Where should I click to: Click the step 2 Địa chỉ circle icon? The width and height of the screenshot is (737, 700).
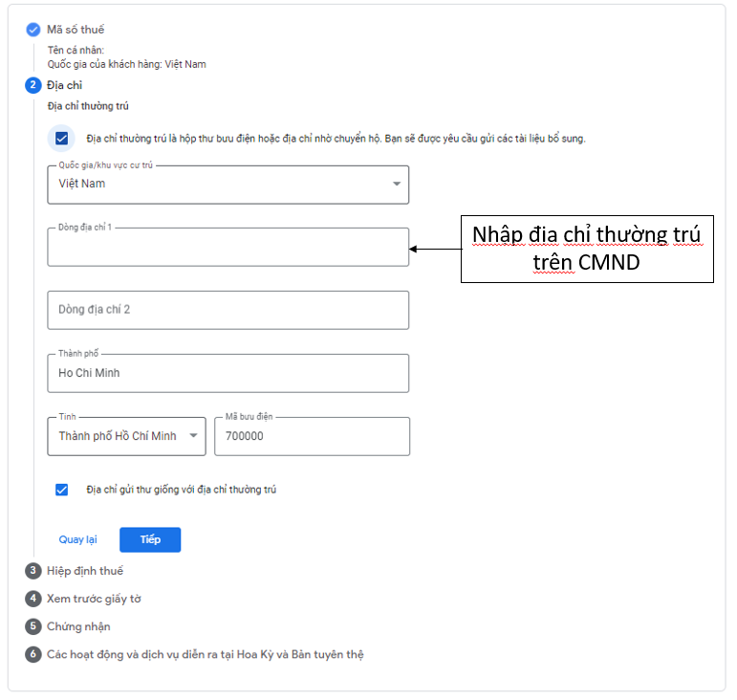(x=33, y=86)
